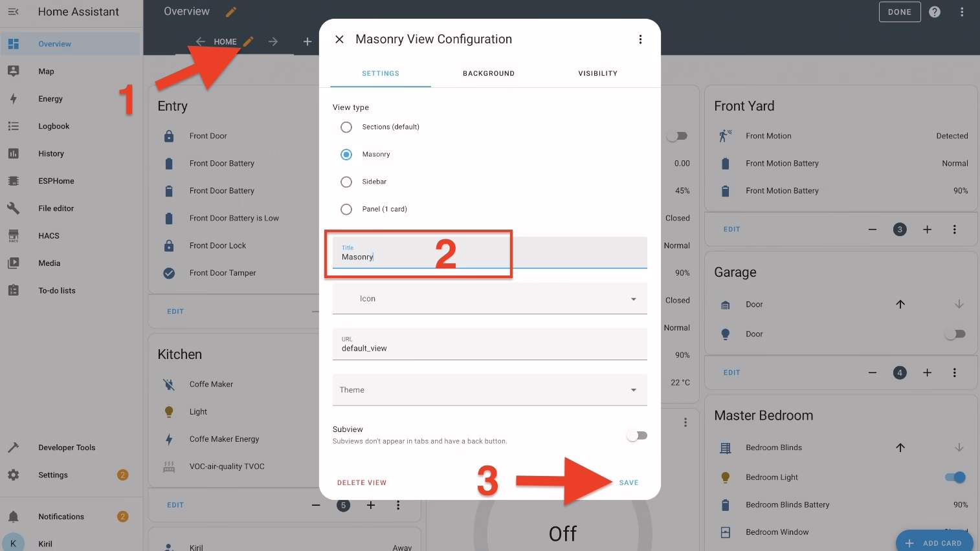
Task: Move HOME view left with arrow
Action: click(201, 41)
